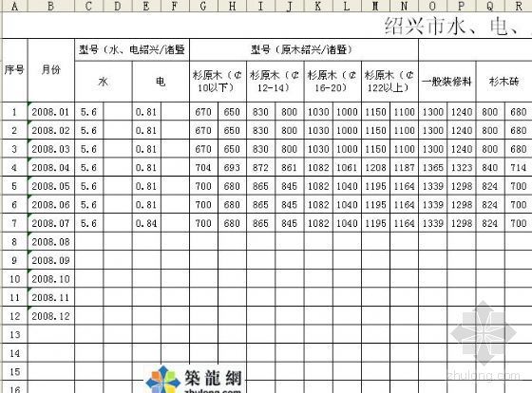Click the 1300 value in row 2008.02
Viewport: 532px width, 393px height.
(433, 130)
